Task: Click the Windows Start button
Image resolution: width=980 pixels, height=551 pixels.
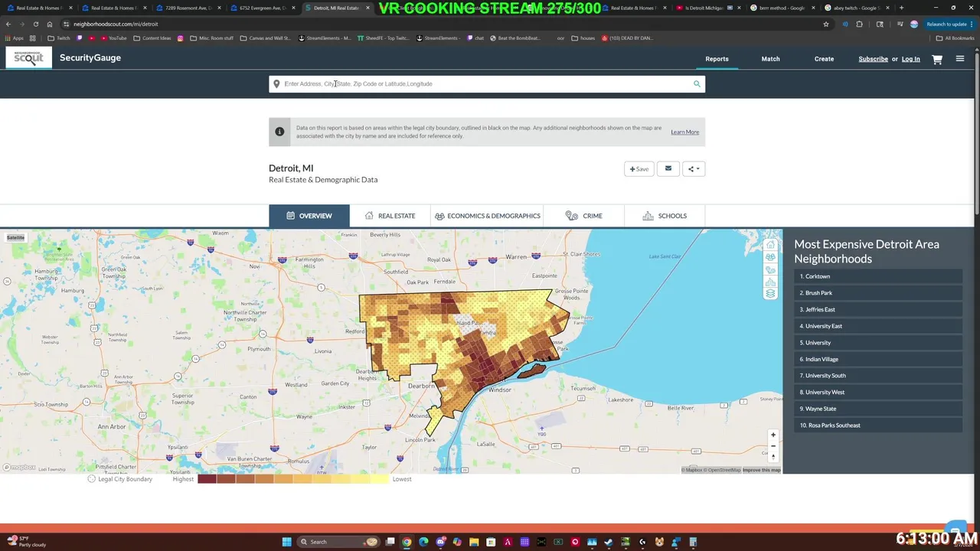Action: 287,542
